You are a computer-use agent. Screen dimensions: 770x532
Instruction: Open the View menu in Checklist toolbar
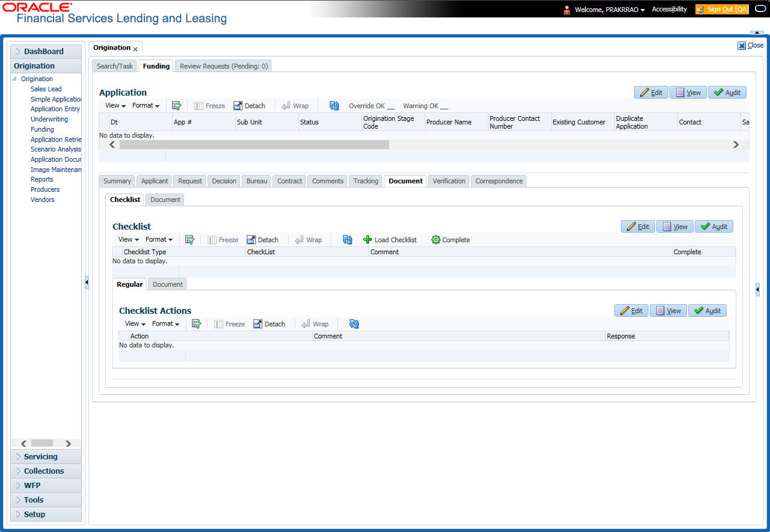click(x=128, y=239)
